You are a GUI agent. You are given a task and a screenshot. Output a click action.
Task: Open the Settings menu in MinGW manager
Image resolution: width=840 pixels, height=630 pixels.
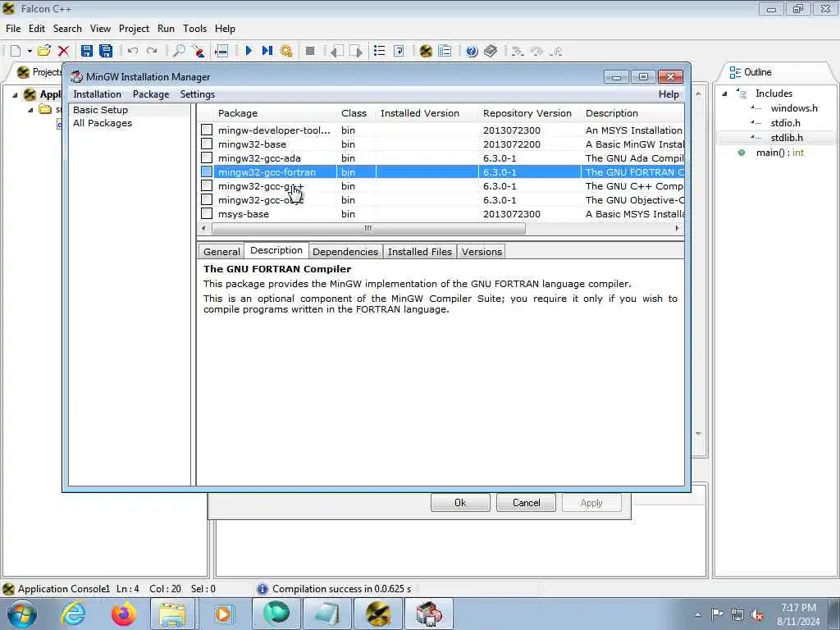click(198, 94)
